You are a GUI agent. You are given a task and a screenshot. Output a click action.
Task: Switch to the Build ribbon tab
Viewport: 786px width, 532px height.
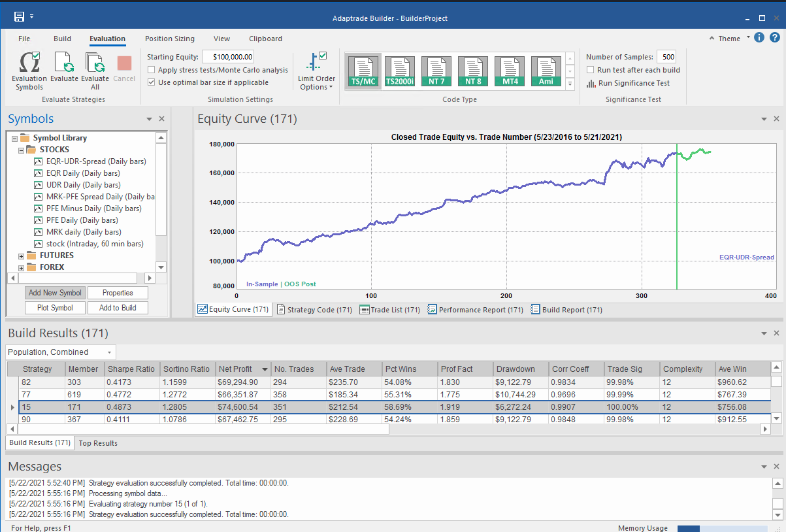[62, 39]
